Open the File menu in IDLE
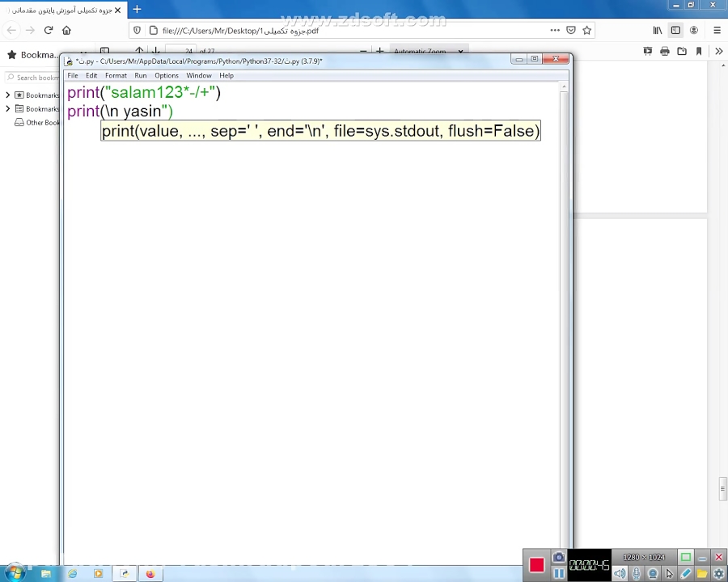Viewport: 728px width, 582px height. (x=73, y=75)
